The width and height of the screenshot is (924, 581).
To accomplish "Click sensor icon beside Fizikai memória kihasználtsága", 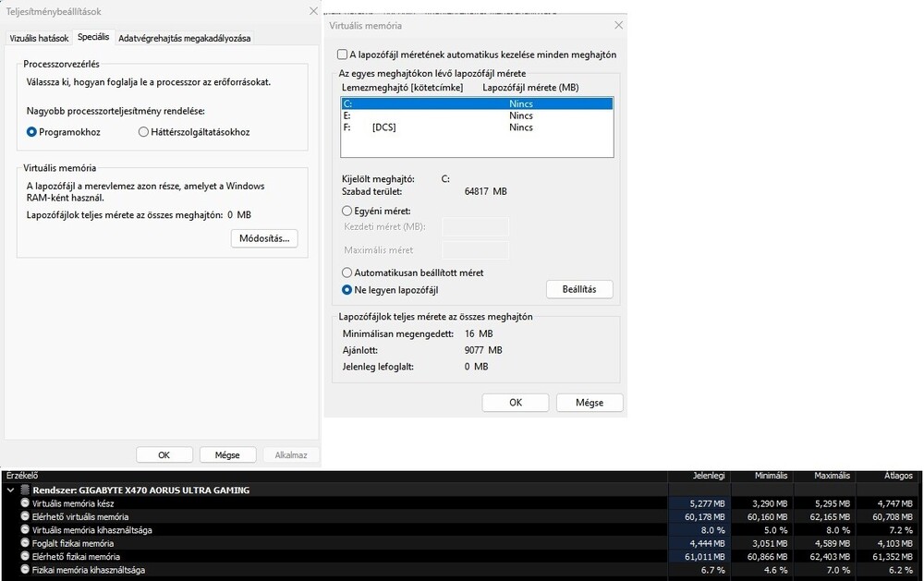I will (x=25, y=569).
